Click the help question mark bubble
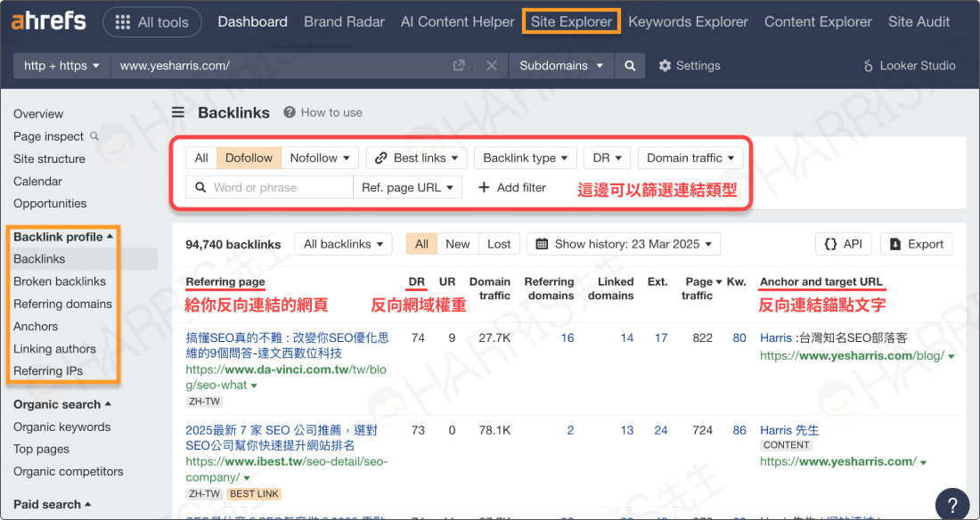Viewport: 980px width, 520px height. pos(952,504)
